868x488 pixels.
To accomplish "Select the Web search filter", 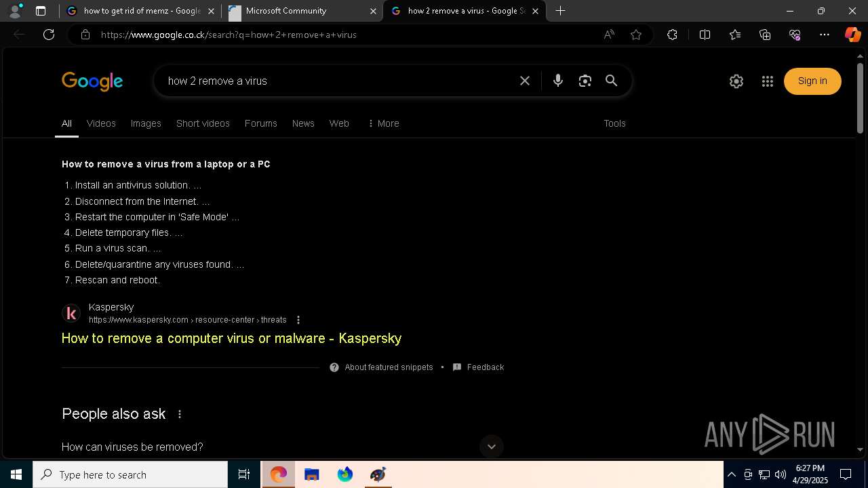I will [x=339, y=123].
